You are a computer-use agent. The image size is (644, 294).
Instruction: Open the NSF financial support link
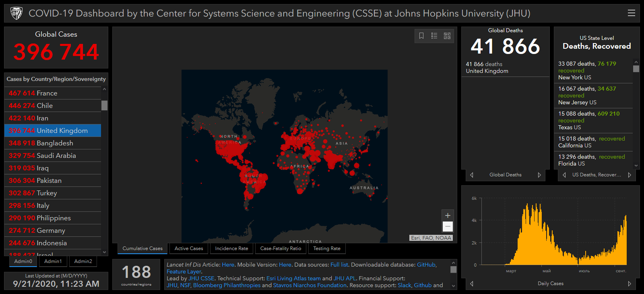pyautogui.click(x=185, y=285)
